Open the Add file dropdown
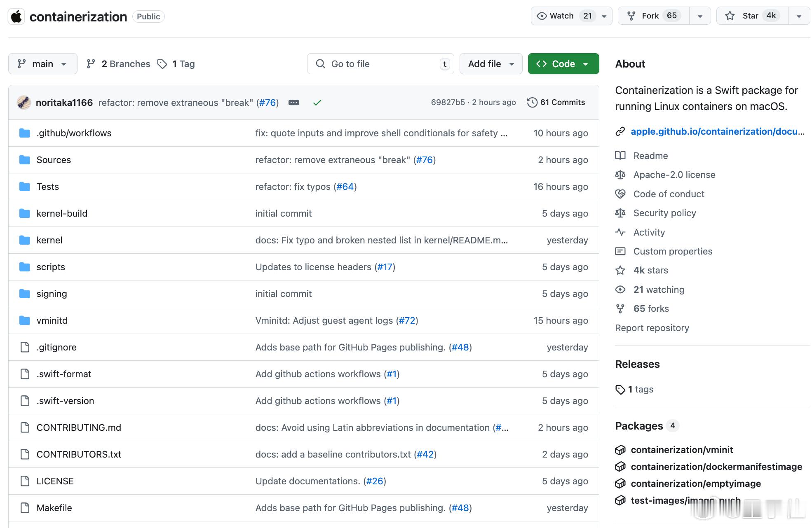The height and width of the screenshot is (528, 812). [x=491, y=64]
